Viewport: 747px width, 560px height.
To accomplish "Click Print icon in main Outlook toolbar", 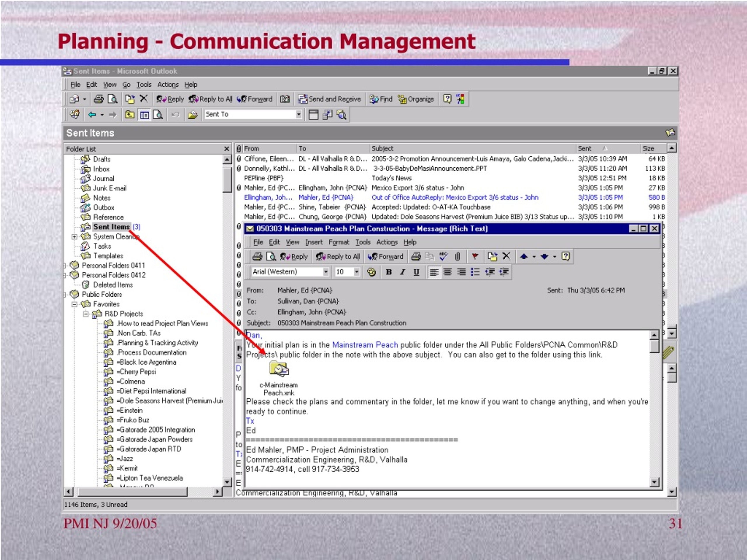I will click(99, 99).
